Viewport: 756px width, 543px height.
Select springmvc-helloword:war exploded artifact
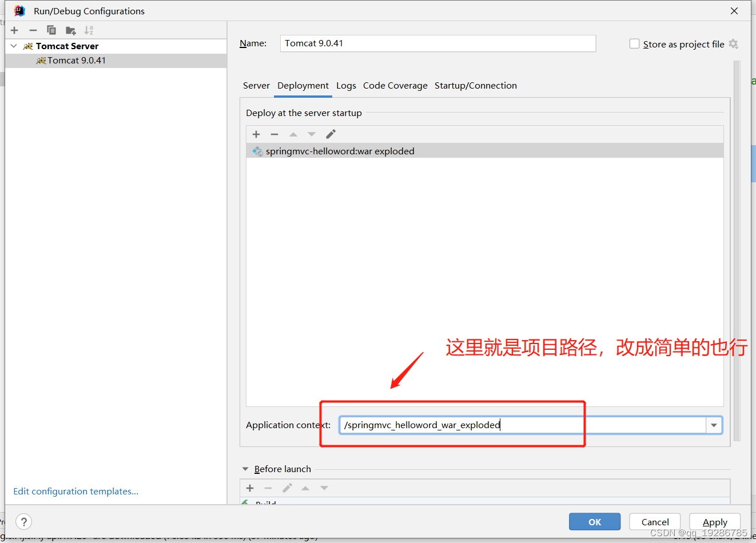click(x=485, y=151)
